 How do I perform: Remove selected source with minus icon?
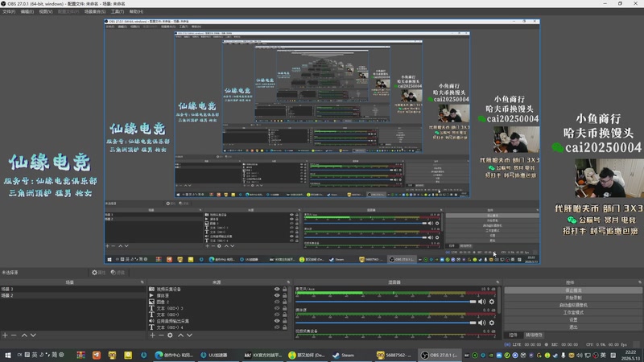pos(161,335)
